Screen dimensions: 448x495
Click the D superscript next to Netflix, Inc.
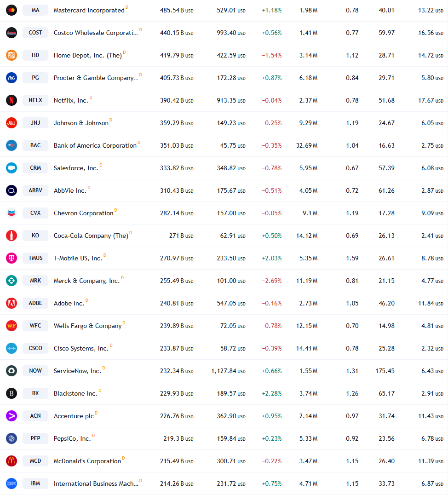91,97
